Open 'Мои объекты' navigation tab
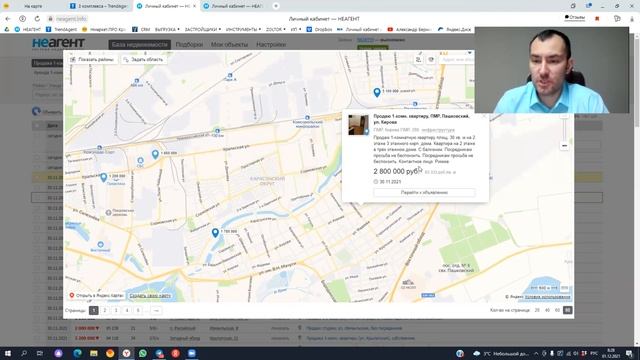The width and height of the screenshot is (640, 360). (x=229, y=44)
